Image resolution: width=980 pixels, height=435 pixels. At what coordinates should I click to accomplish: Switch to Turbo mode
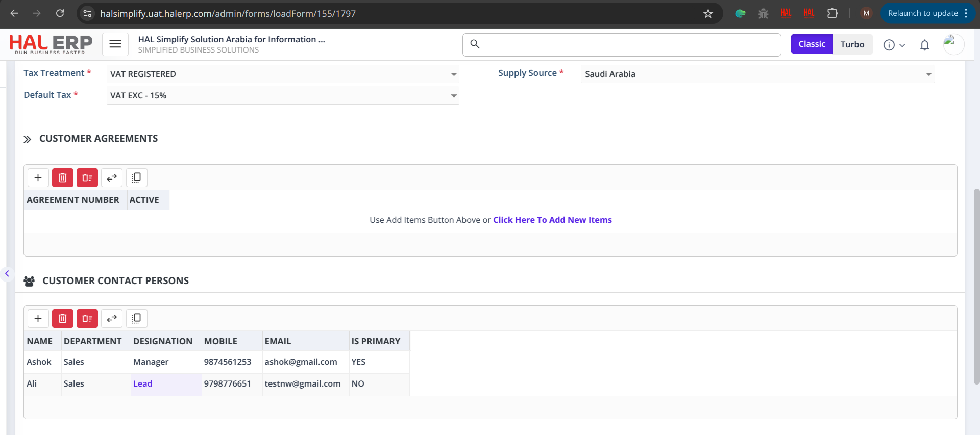tap(852, 44)
